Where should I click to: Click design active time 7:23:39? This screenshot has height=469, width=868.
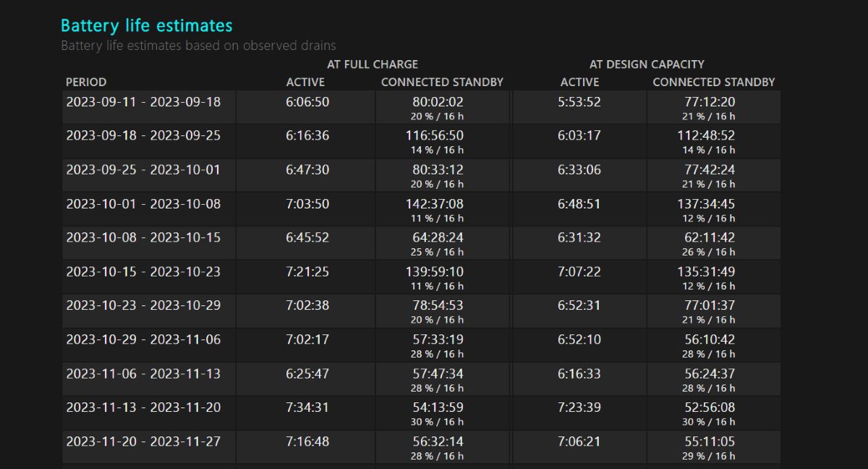[579, 407]
